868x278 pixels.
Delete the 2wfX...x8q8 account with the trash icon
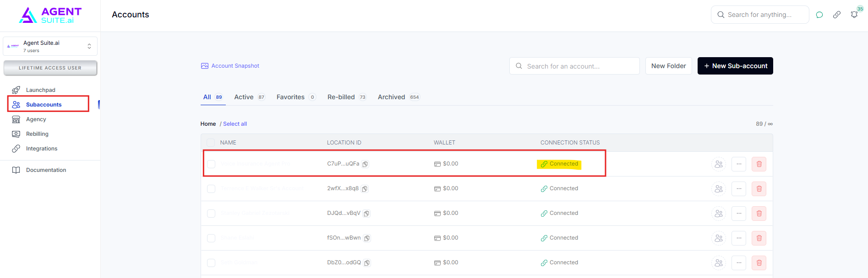(759, 189)
